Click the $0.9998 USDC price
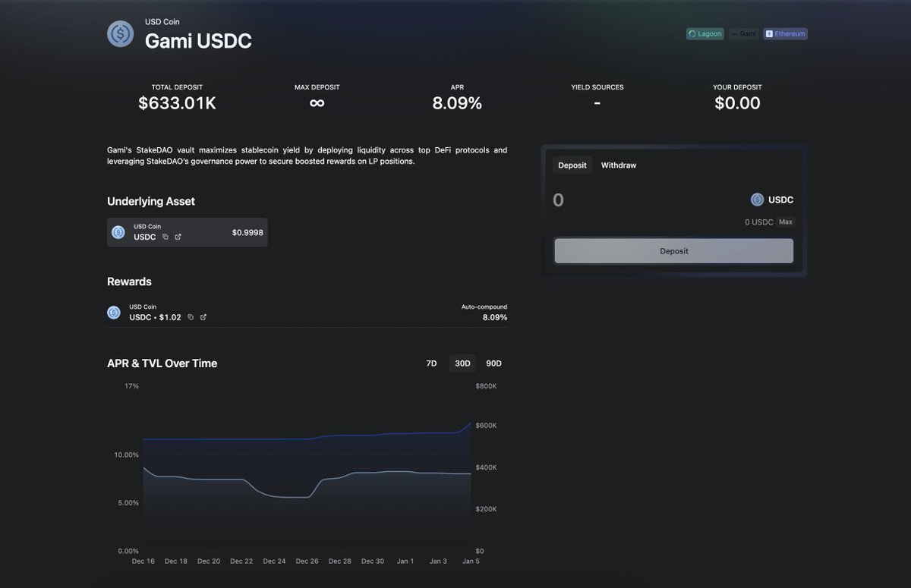Image resolution: width=911 pixels, height=588 pixels. tap(247, 232)
